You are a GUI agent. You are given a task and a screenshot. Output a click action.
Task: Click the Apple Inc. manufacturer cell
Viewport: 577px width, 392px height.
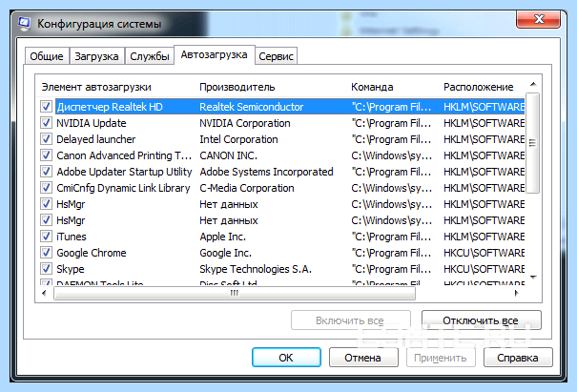(x=222, y=237)
